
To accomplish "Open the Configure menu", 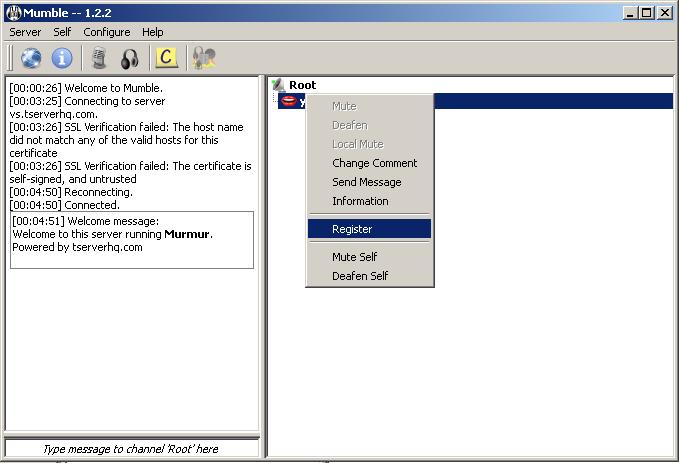I will [x=107, y=32].
